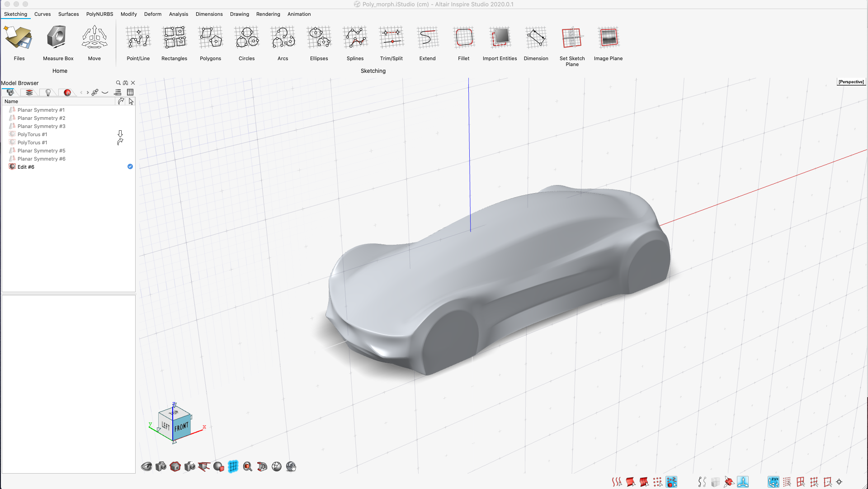The width and height of the screenshot is (868, 489).
Task: Click the table columns icon in Model Browser
Action: [130, 92]
